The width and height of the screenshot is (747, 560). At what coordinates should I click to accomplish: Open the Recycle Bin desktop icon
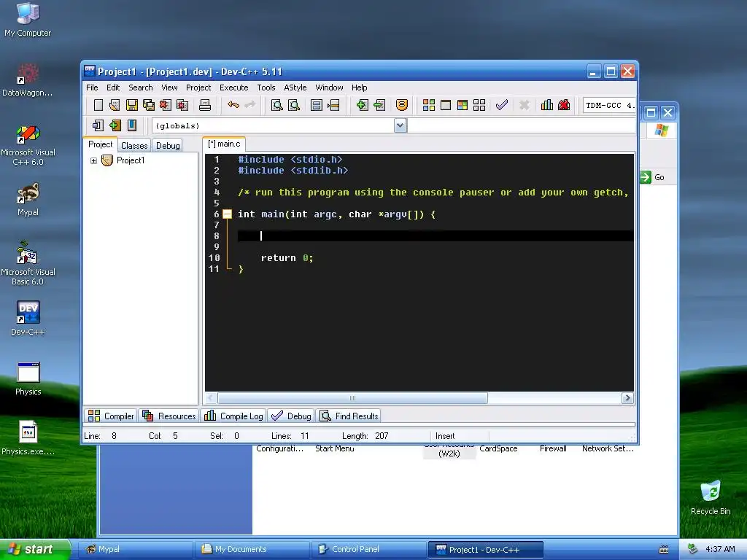(711, 497)
